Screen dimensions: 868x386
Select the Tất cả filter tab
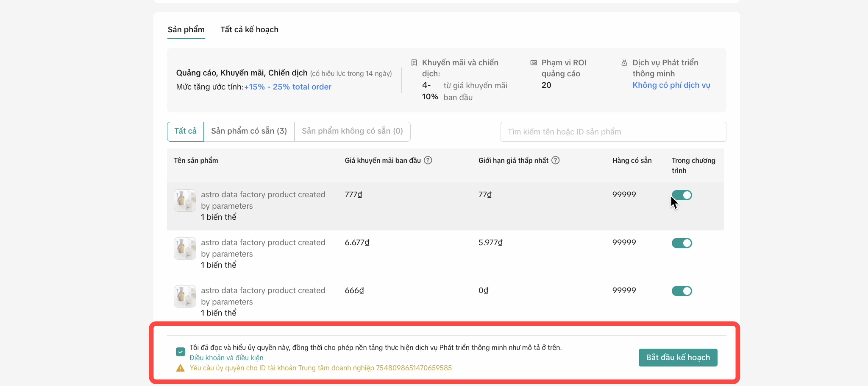tap(186, 131)
